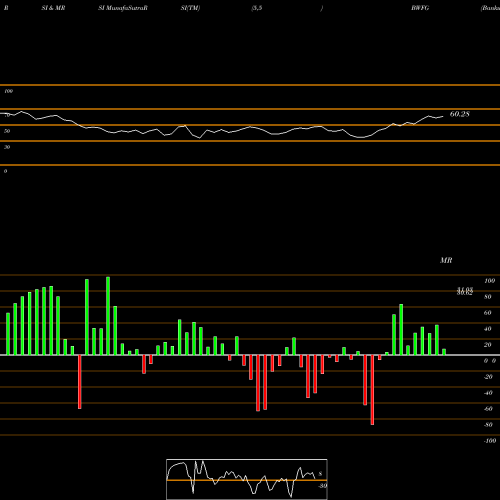500x500 pixels.
Task: Click the -40 label on the MR axis
Action: 488,393
